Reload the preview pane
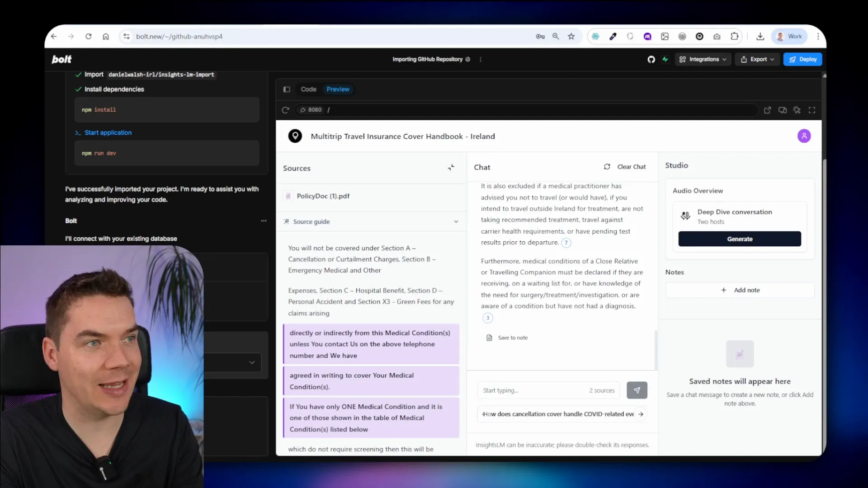The image size is (868, 488). click(x=285, y=110)
